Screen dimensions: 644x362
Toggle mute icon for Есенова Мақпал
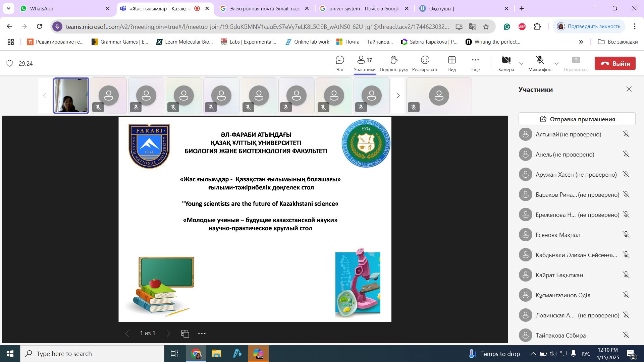[x=626, y=235]
